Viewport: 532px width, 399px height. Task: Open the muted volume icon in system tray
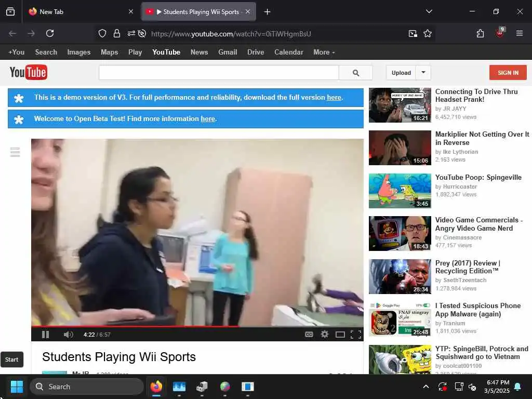(472, 387)
